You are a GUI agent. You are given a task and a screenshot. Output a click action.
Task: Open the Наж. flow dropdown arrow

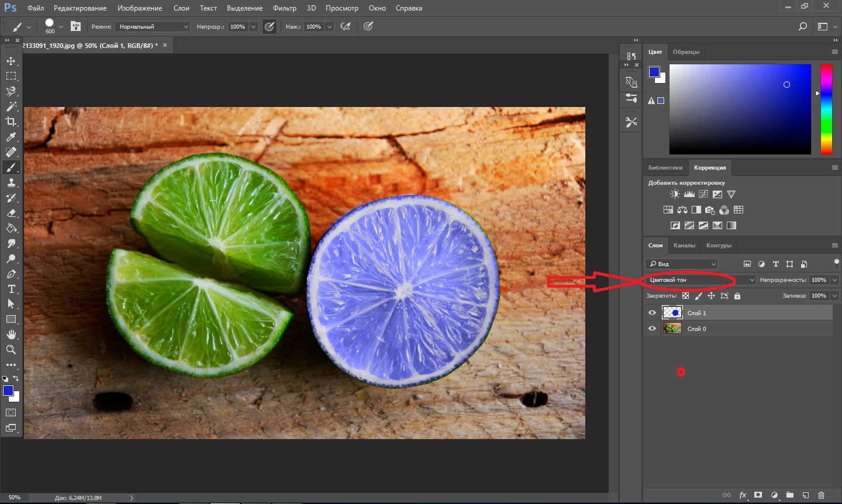(x=329, y=26)
